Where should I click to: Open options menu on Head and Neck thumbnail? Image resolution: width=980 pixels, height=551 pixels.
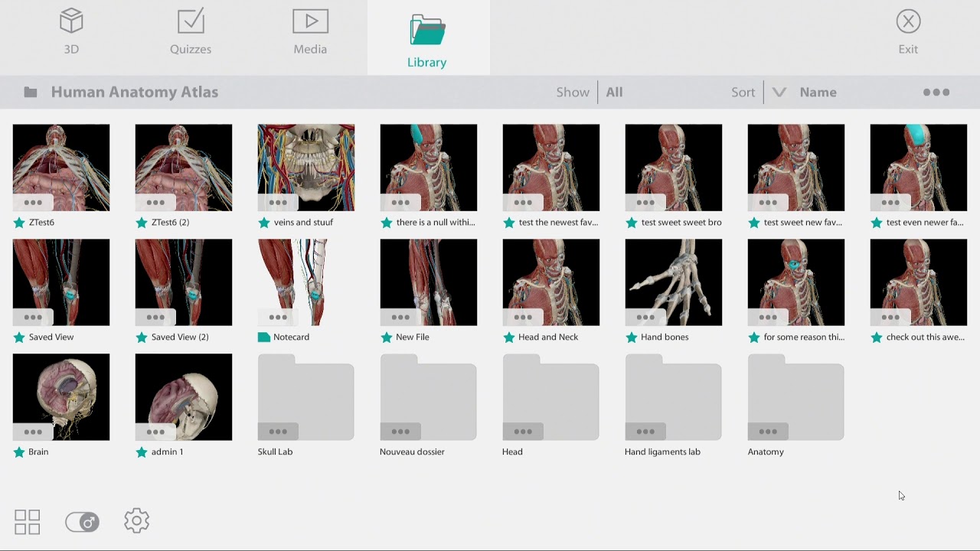pos(523,318)
